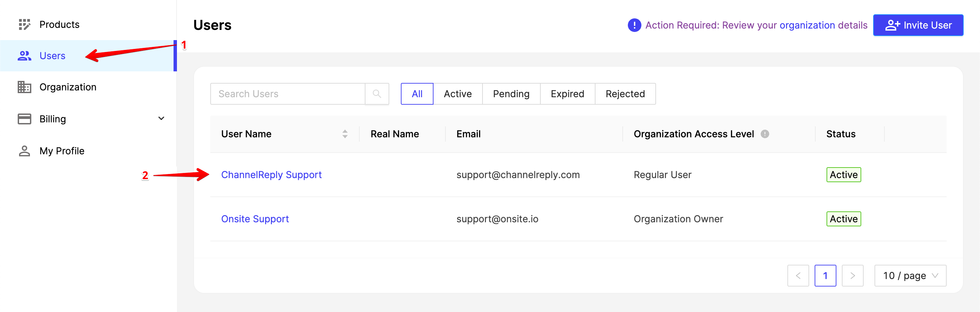Open the 10 / page size dropdown

pos(910,276)
